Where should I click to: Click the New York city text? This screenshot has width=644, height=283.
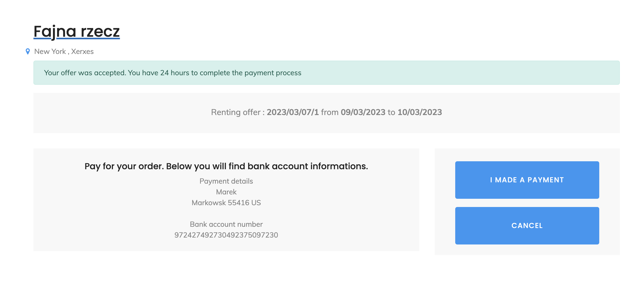(x=50, y=52)
